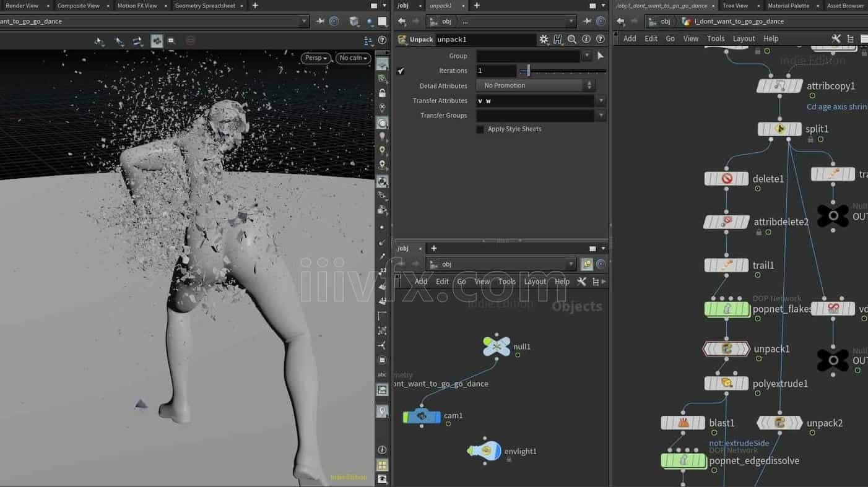
Task: Click group selection arrow beside Group field
Action: pyautogui.click(x=600, y=56)
